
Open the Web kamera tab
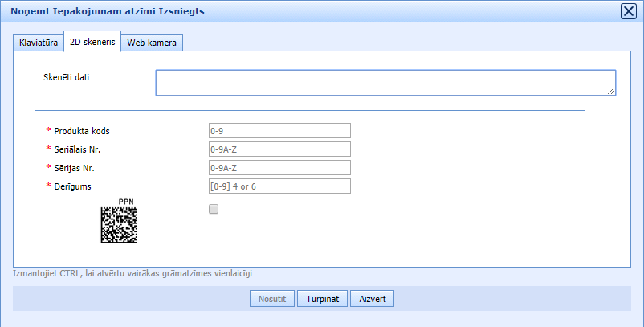point(153,43)
